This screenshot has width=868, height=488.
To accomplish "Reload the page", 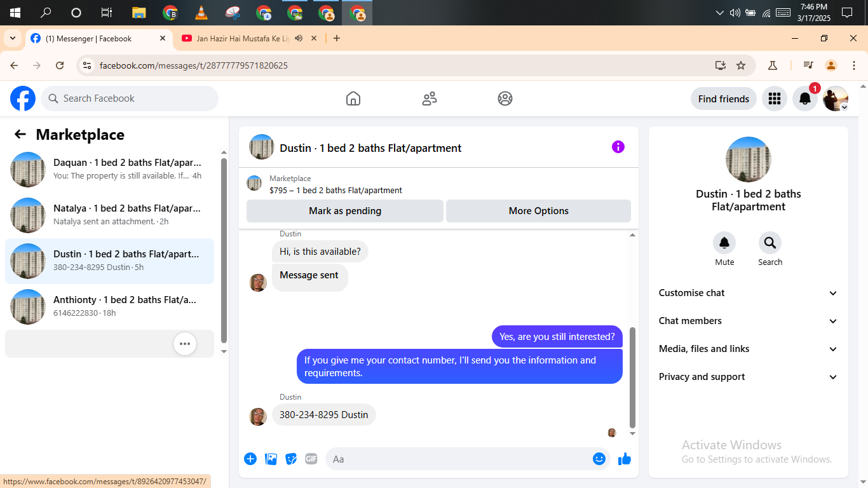I will click(60, 65).
